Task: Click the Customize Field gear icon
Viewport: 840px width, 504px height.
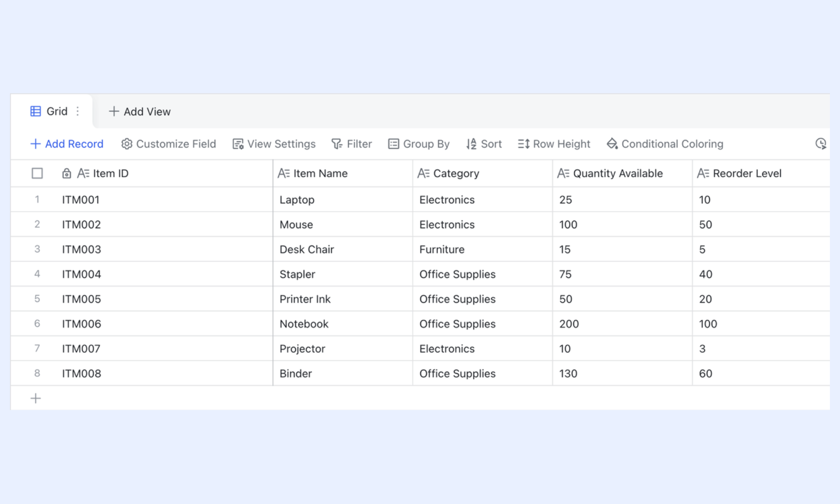Action: pyautogui.click(x=126, y=144)
